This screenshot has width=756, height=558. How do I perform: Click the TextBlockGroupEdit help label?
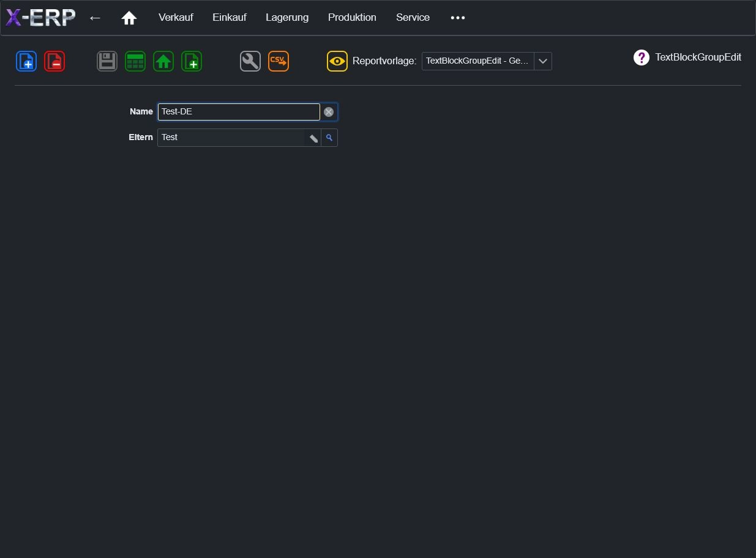[x=698, y=58]
